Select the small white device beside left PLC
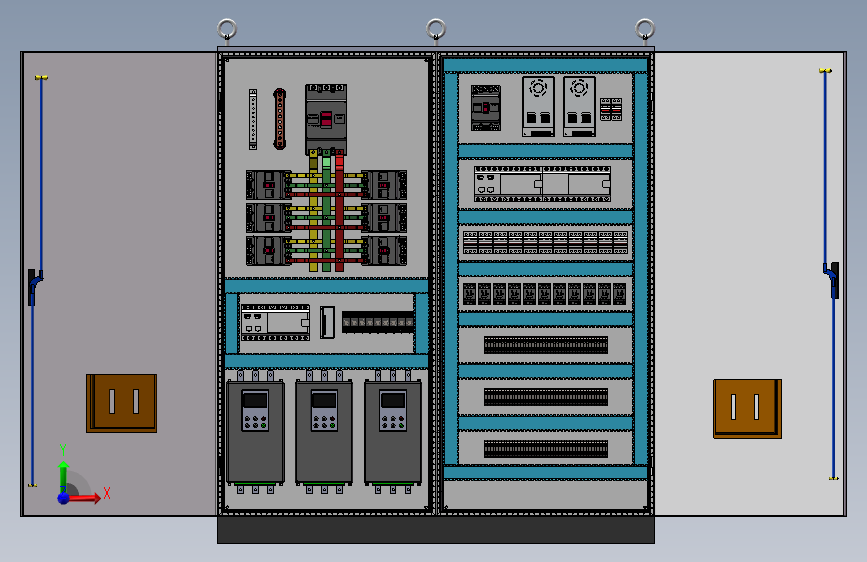The image size is (867, 562). click(327, 322)
